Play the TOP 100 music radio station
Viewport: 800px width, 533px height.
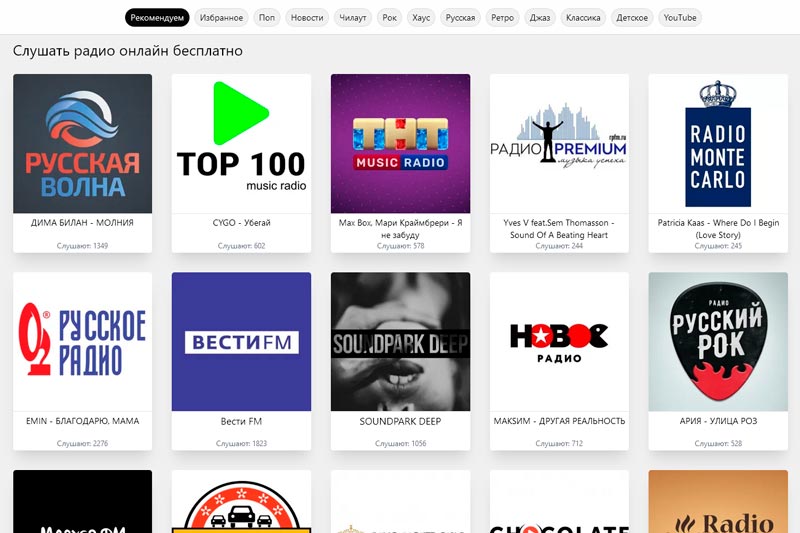241,143
